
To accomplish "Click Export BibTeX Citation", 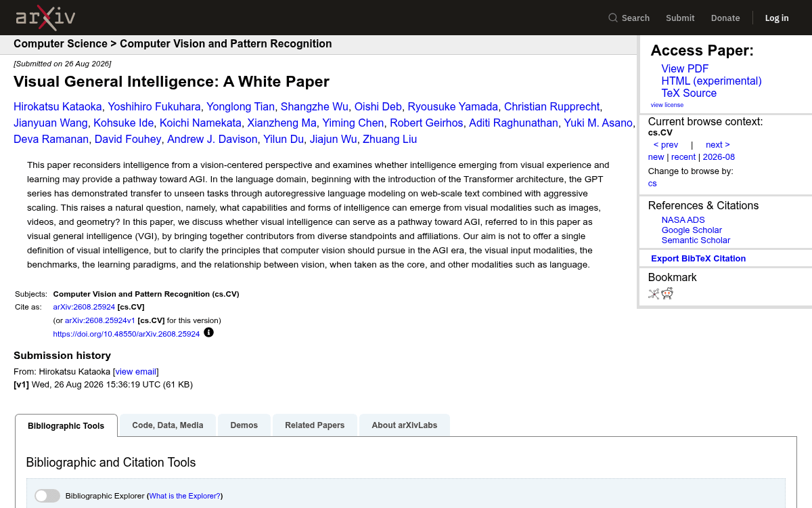I will (x=698, y=258).
